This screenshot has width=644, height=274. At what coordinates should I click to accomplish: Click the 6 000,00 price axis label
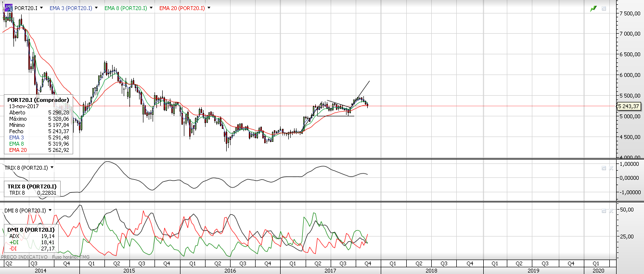(631, 75)
